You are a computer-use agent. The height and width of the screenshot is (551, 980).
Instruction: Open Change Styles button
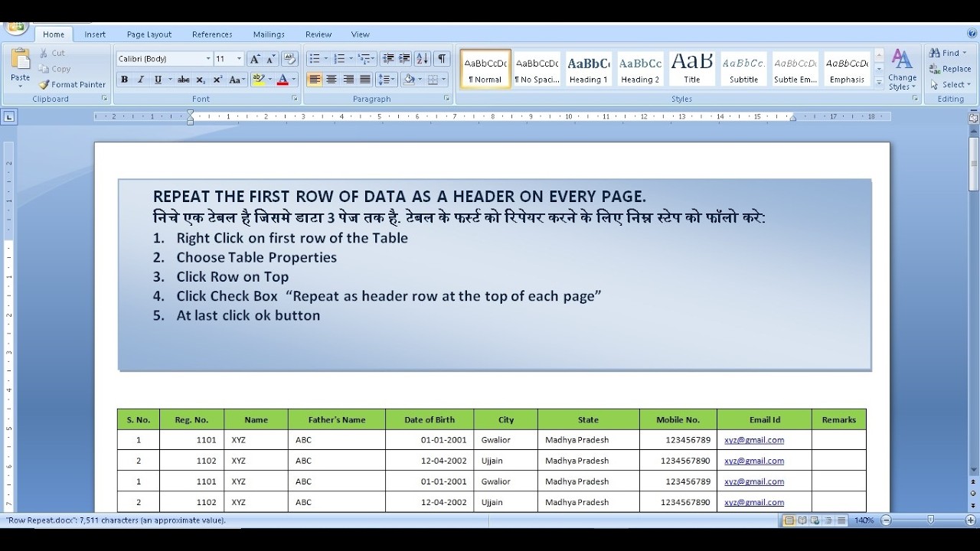pos(902,70)
